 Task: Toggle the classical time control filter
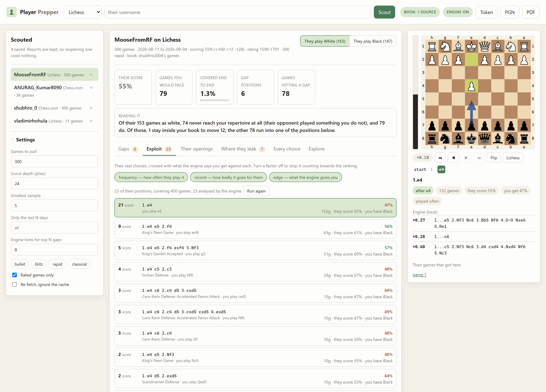79,264
